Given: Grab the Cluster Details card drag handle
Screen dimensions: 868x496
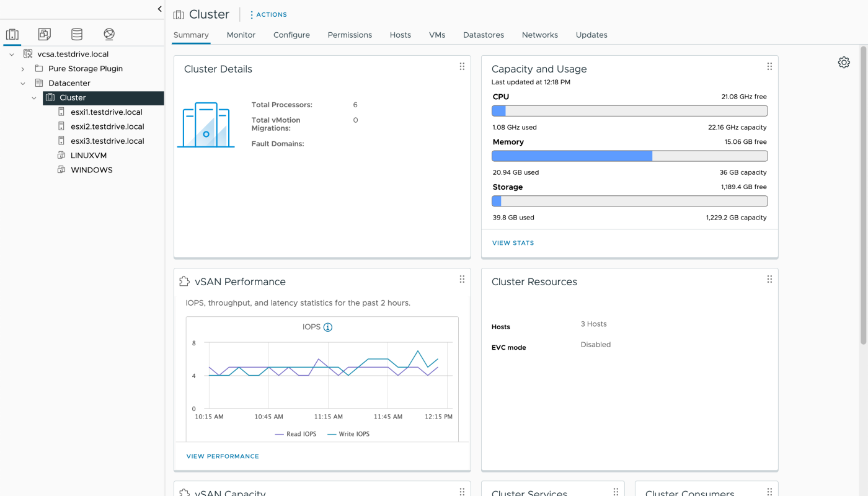Looking at the screenshot, I should 462,67.
